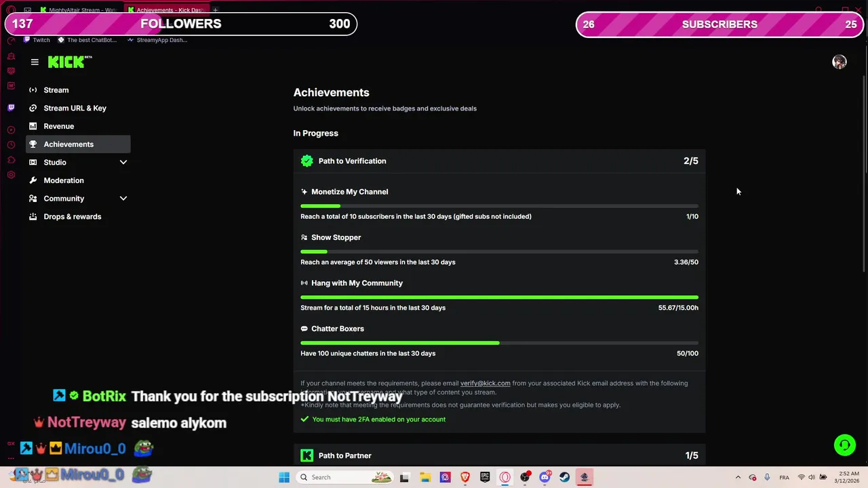
Task: Click the Path to Verification badge icon
Action: click(307, 161)
